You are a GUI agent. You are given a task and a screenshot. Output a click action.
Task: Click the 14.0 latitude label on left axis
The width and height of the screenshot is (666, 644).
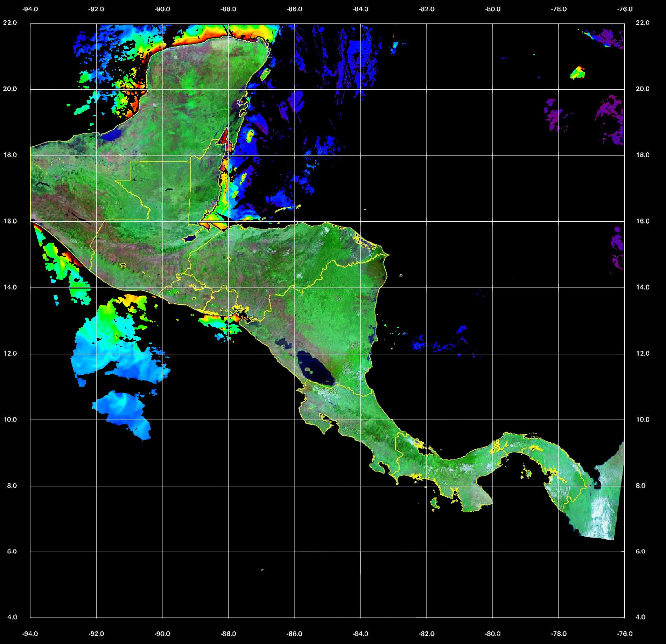click(x=12, y=287)
